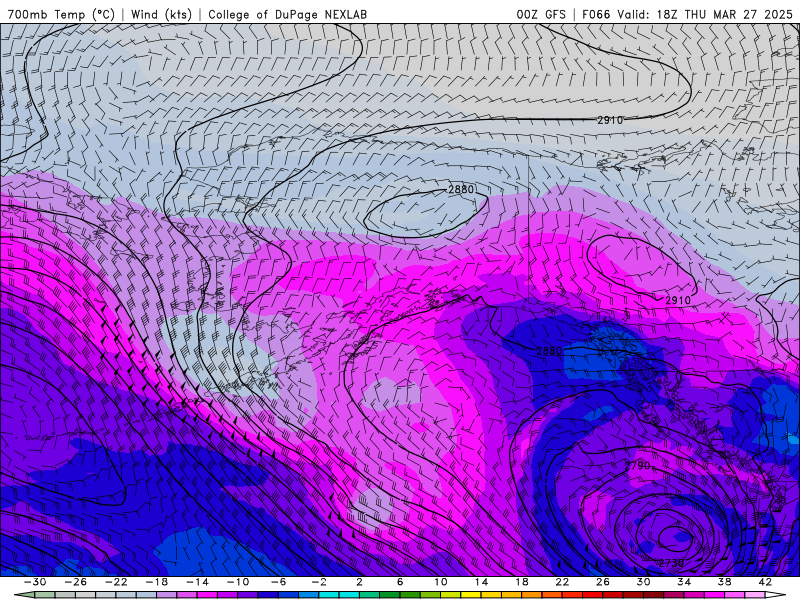Click the 2910 contour label in the gray area
Image resolution: width=800 pixels, height=600 pixels.
coord(610,120)
